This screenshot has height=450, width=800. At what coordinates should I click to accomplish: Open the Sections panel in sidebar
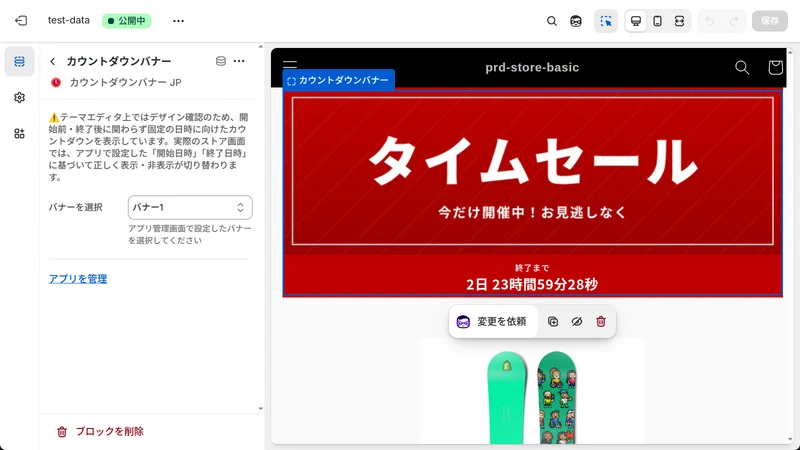(x=19, y=61)
